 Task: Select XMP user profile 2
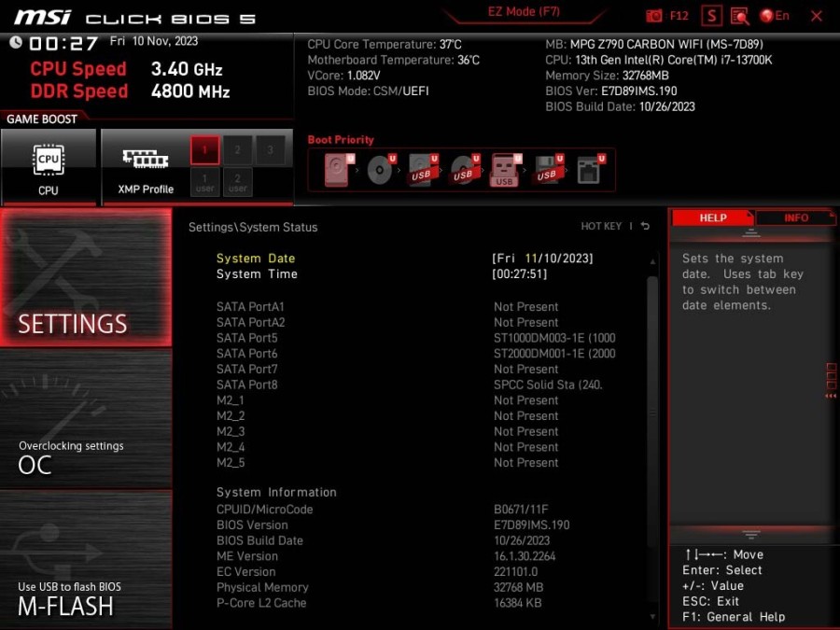pos(237,182)
